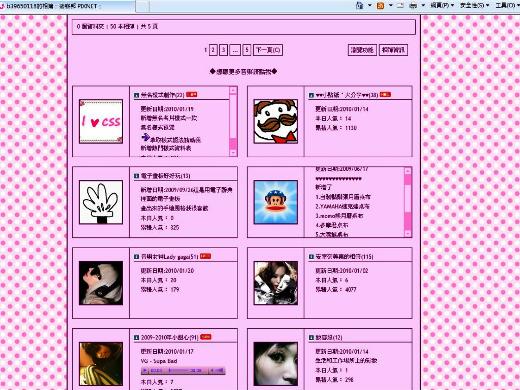The width and height of the screenshot is (520, 390).
Task: Click the Read Mail toolbar icon
Action: 400,5
